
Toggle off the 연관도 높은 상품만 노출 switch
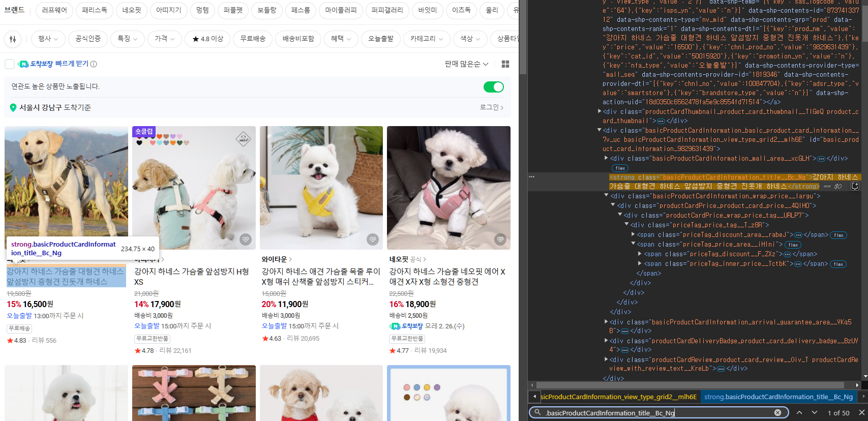coord(493,87)
